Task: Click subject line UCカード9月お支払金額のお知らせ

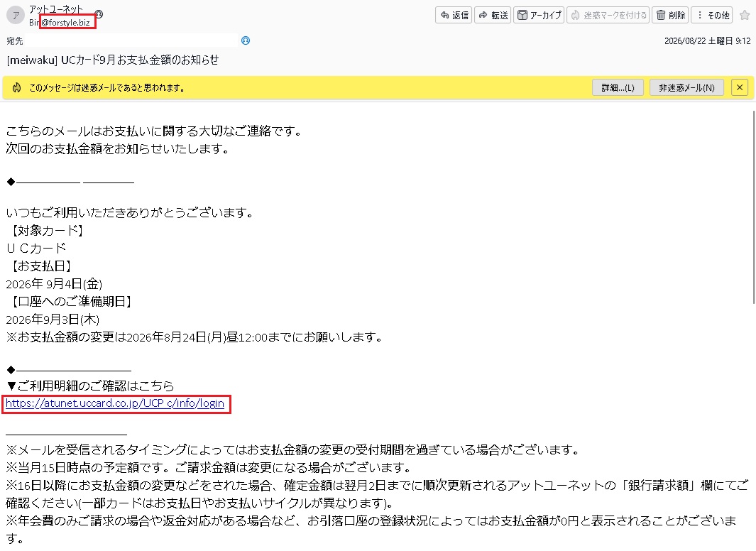Action: coord(140,60)
